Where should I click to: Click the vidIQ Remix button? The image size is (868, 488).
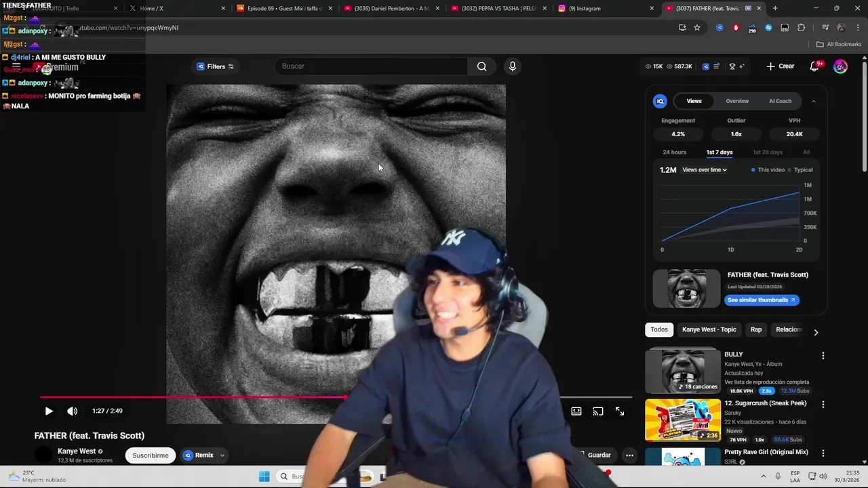tap(198, 455)
